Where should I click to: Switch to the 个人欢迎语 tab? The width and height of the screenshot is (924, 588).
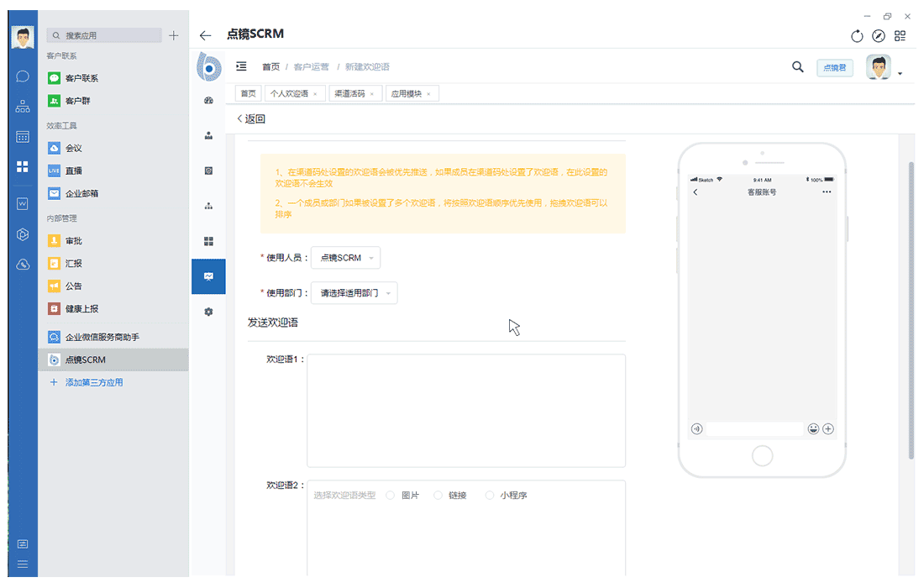pos(289,94)
